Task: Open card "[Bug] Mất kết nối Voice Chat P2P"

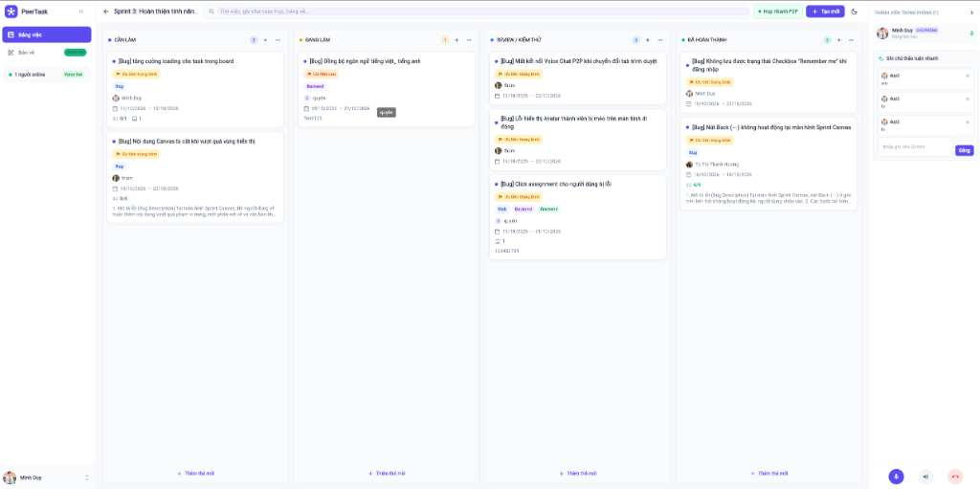Action: 577,78
